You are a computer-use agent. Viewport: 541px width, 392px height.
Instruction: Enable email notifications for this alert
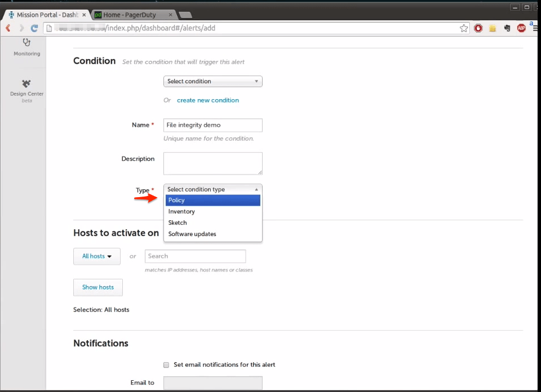pyautogui.click(x=166, y=365)
